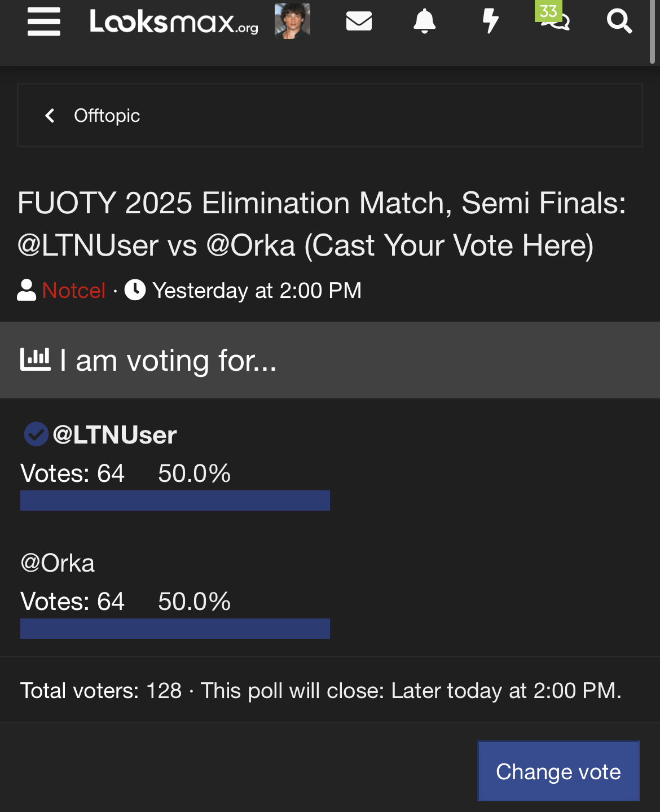Viewport: 660px width, 812px height.
Task: Select the @LTNUser poll option label
Action: click(115, 435)
